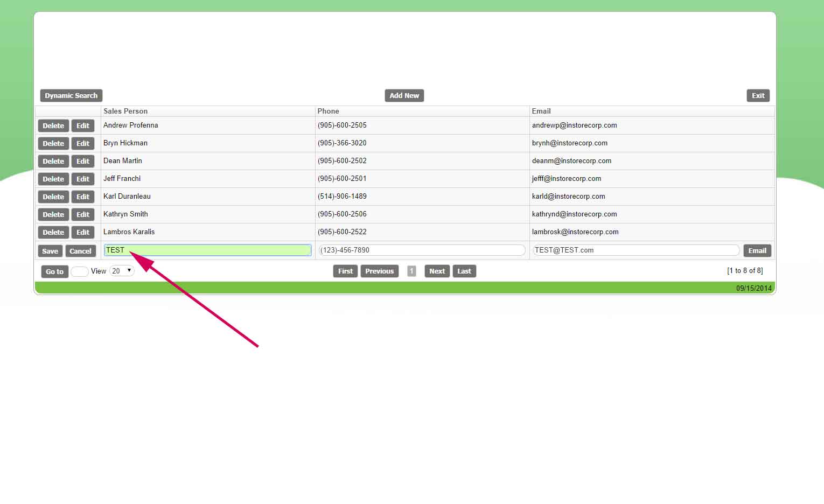Open the Dynamic Search panel

(x=71, y=96)
